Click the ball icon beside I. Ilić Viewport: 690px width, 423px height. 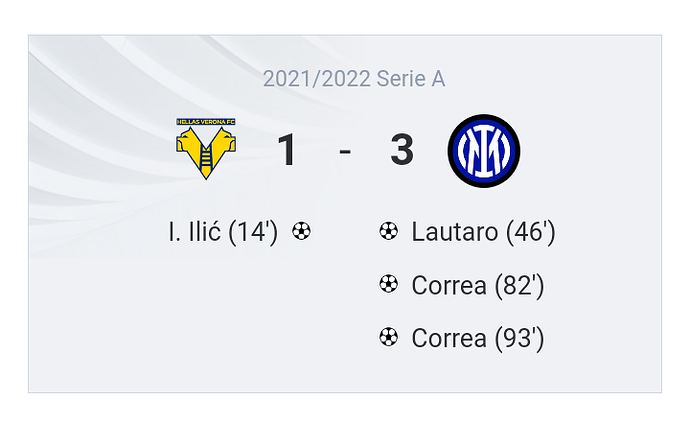click(x=301, y=232)
